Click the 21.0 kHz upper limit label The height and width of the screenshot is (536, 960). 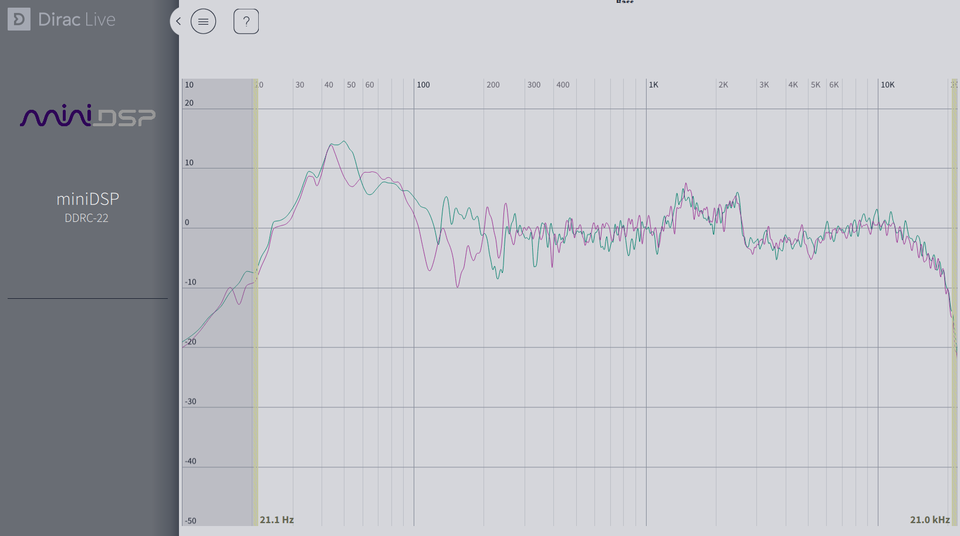929,519
